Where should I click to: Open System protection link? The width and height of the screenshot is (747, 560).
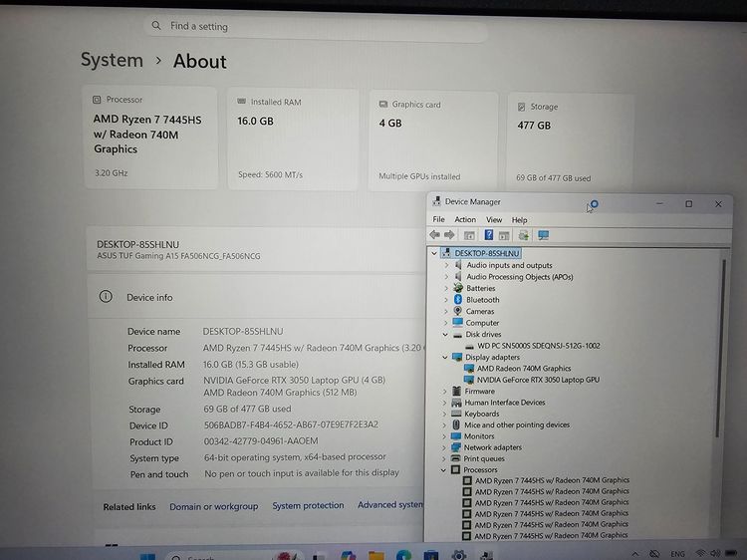pos(308,505)
